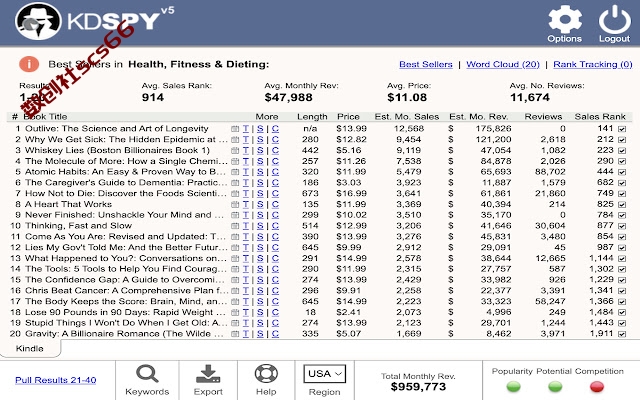640x400 pixels.
Task: Click calendar icon for Outlive row
Action: pos(235,129)
